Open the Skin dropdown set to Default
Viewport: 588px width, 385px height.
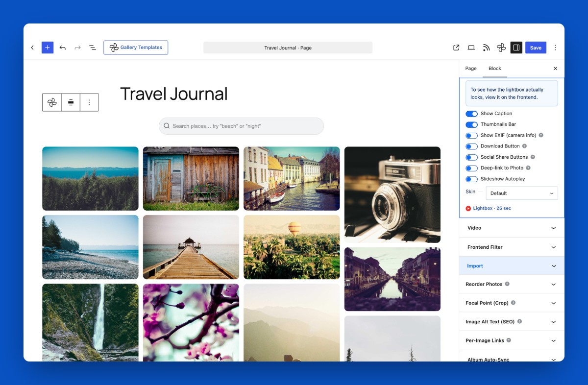(522, 193)
